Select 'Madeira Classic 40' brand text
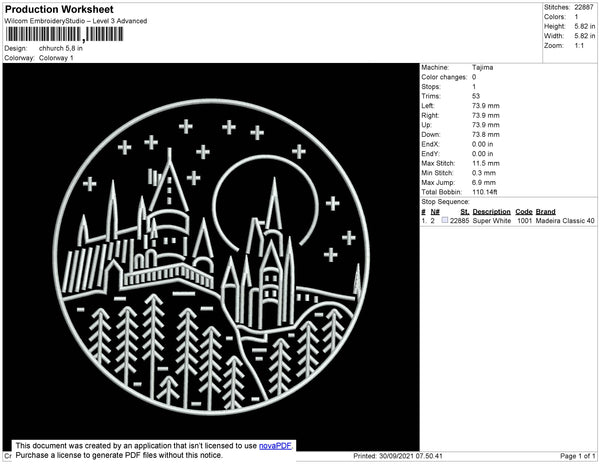This screenshot has width=600, height=464. coord(565,221)
